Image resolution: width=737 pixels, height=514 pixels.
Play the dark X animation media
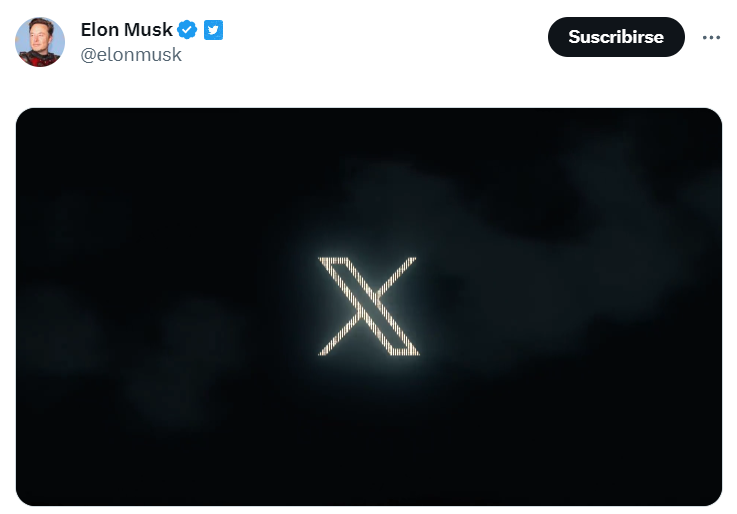pos(369,307)
